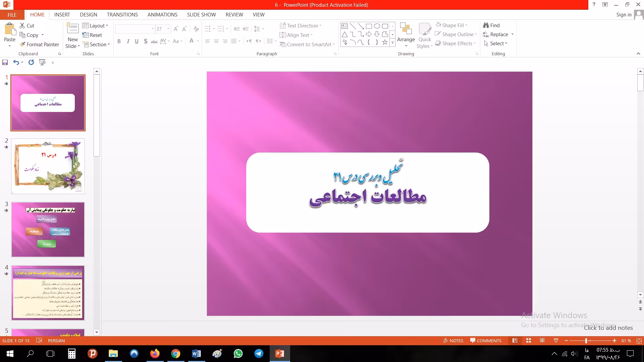
Task: Click the Sign in link
Action: pyautogui.click(x=624, y=15)
